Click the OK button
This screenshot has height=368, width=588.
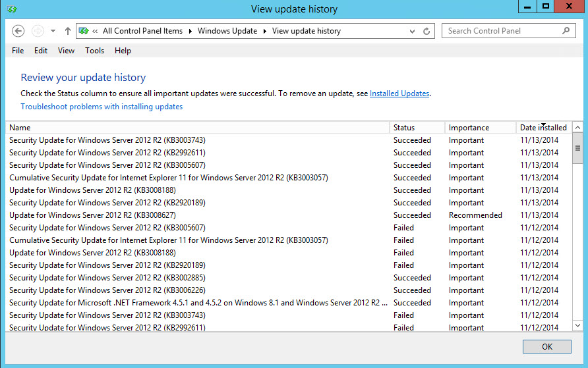[x=546, y=347]
